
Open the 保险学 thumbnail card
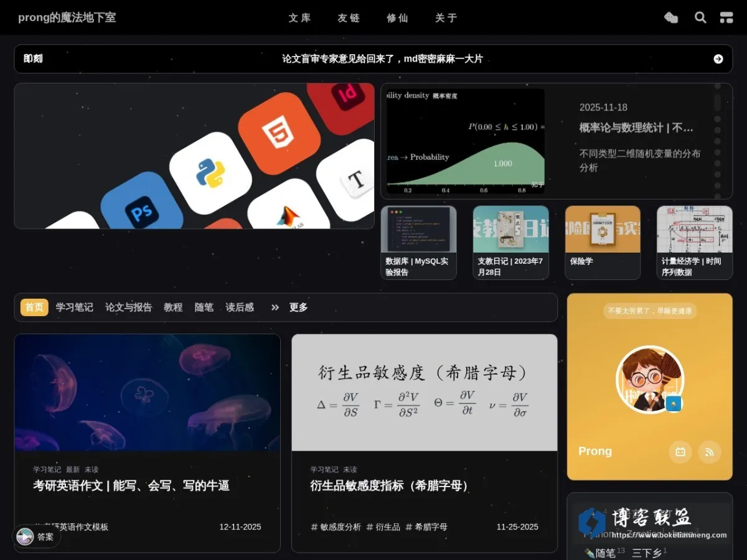coord(603,243)
